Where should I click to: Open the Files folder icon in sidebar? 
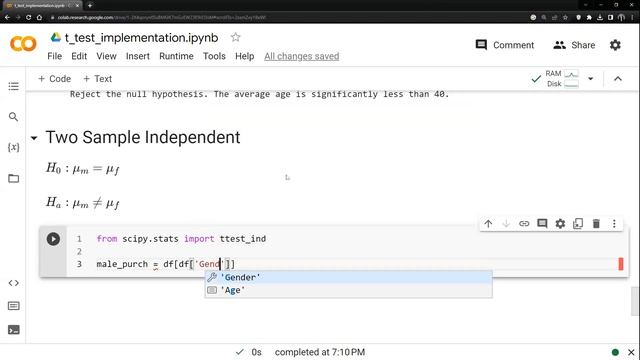pos(13,178)
